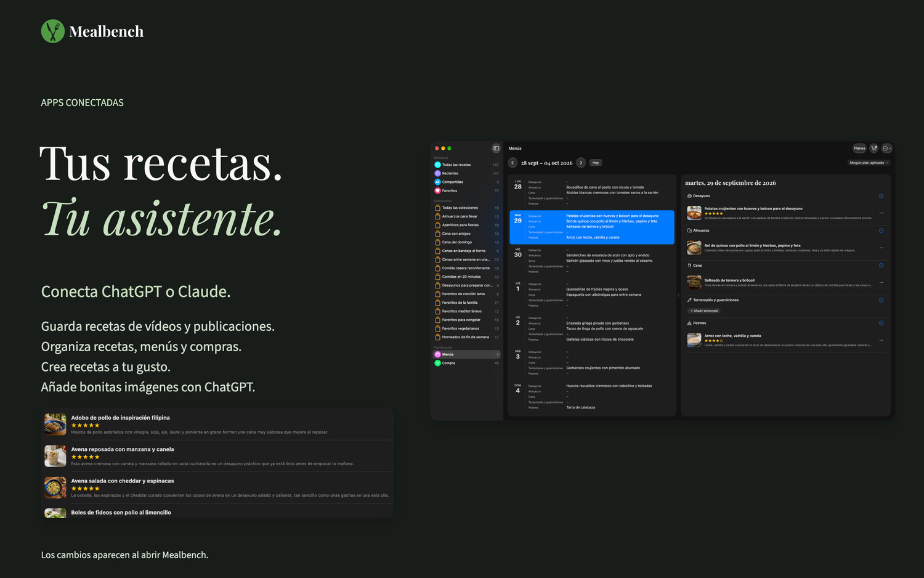Image resolution: width=924 pixels, height=578 pixels.
Task: Open the Almuerzos para llevar collection
Action: (467, 216)
